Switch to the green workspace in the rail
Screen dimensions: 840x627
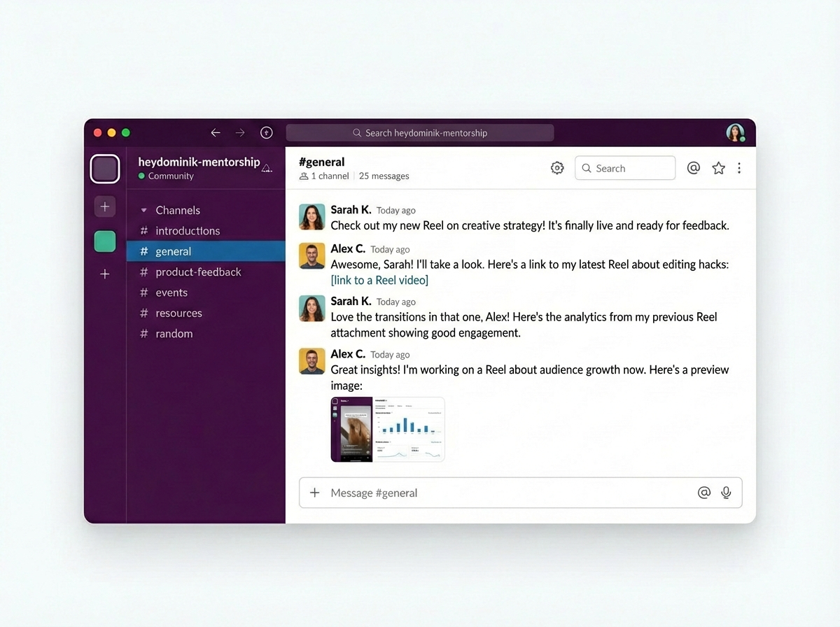[x=104, y=241]
